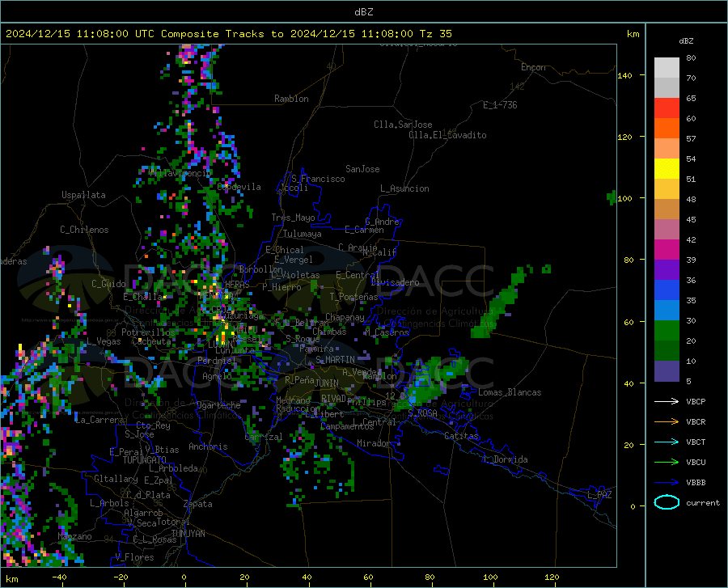Click the C_Chilenos map label
The image size is (728, 588).
point(84,230)
